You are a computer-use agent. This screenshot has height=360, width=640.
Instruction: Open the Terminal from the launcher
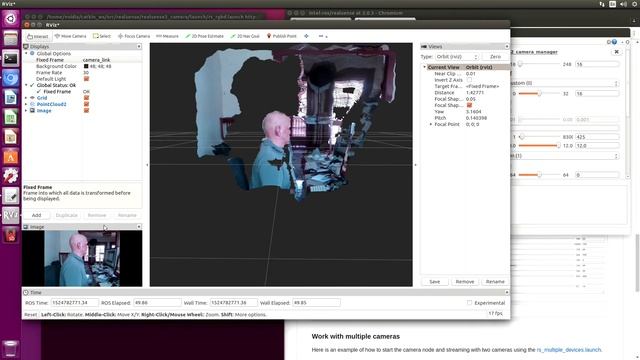click(11, 58)
